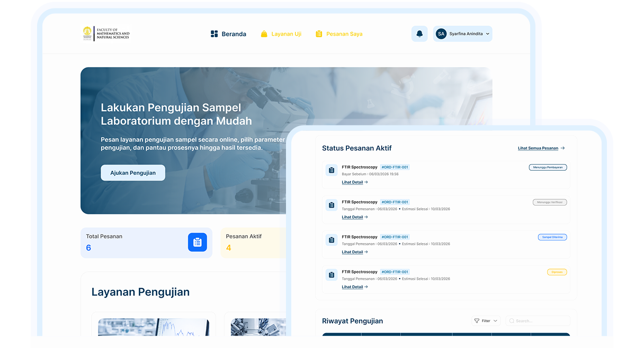Expand the Syarfina Anindita account dropdown
This screenshot has width=644, height=348.
pyautogui.click(x=462, y=34)
